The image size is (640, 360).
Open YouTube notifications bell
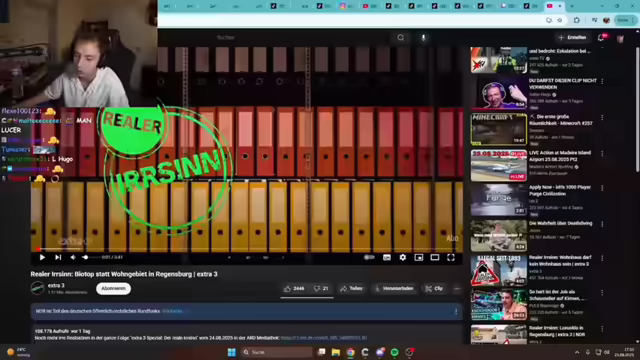pos(601,38)
